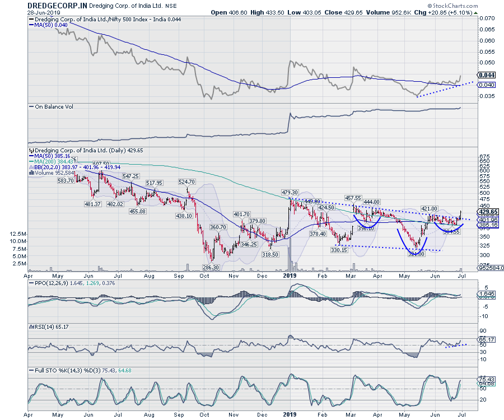504x420 pixels.
Task: Click the 0.070 ratio scale label
Action: click(x=487, y=18)
